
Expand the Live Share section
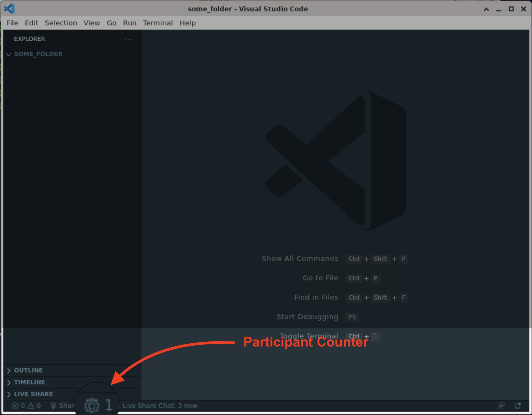(x=33, y=394)
